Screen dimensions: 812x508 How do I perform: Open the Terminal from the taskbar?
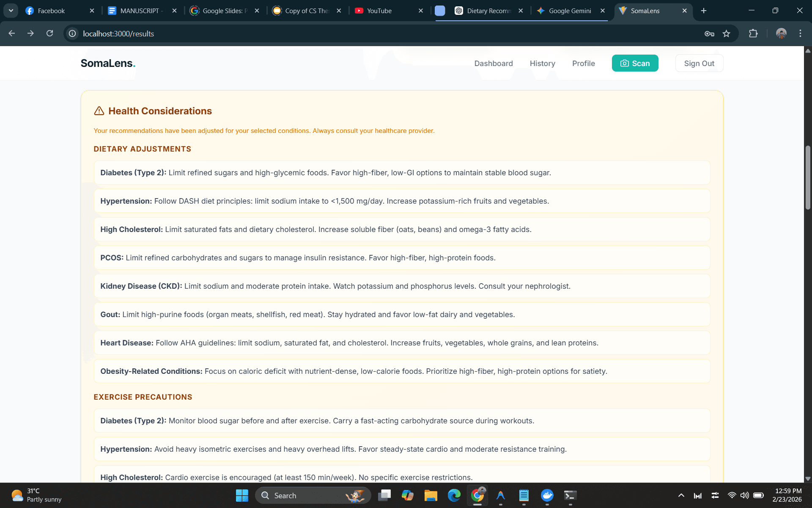click(x=570, y=495)
